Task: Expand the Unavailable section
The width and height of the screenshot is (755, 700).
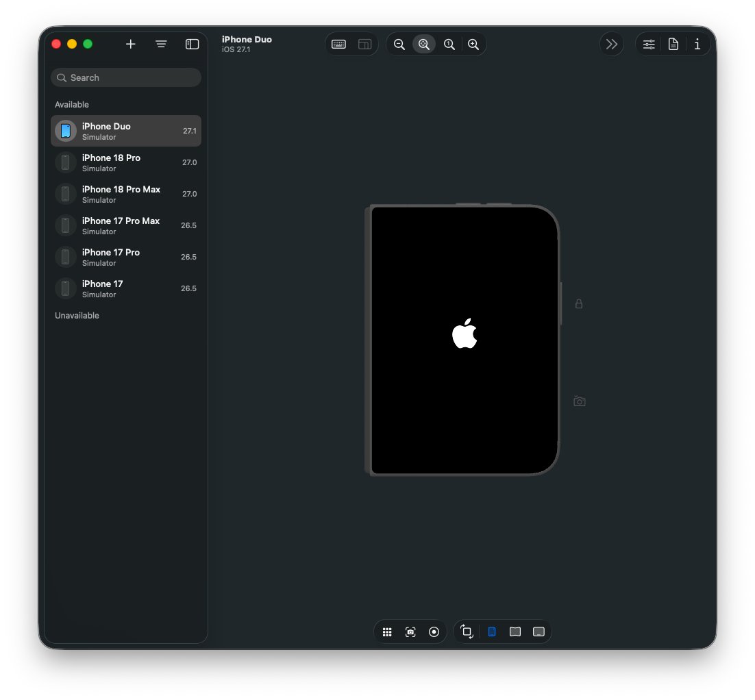Action: [x=77, y=315]
